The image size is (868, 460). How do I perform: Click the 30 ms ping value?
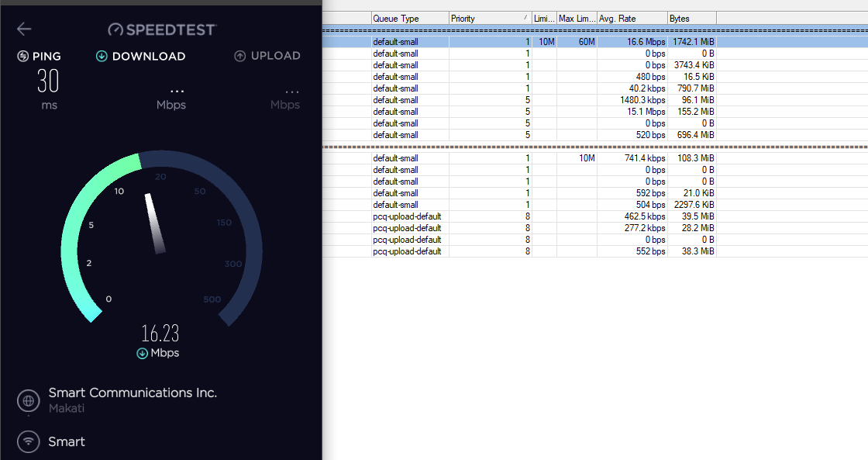coord(47,81)
